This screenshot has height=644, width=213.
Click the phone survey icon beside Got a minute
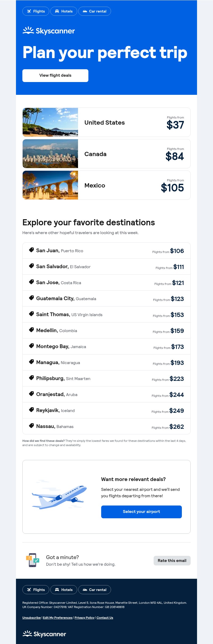tap(32, 560)
